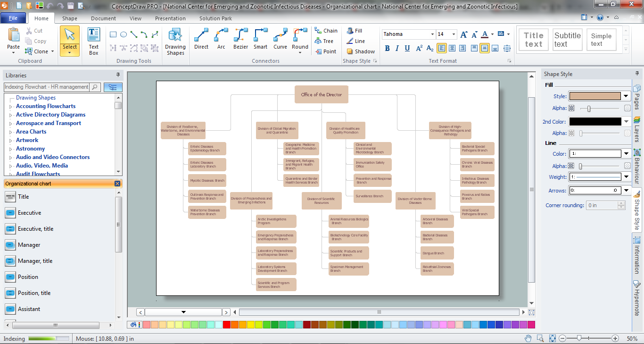
Task: Choose the Direct connector tool
Action: [201, 39]
